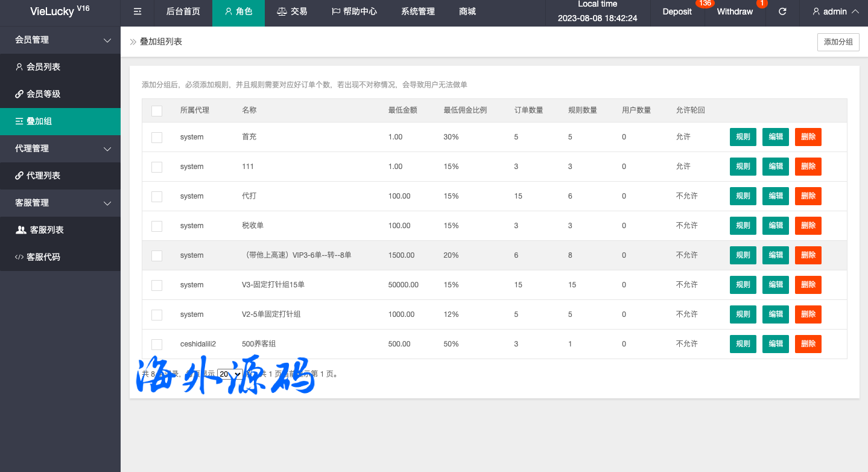The width and height of the screenshot is (868, 472).
Task: Open 客服列表 with the users icon
Action: click(40, 230)
